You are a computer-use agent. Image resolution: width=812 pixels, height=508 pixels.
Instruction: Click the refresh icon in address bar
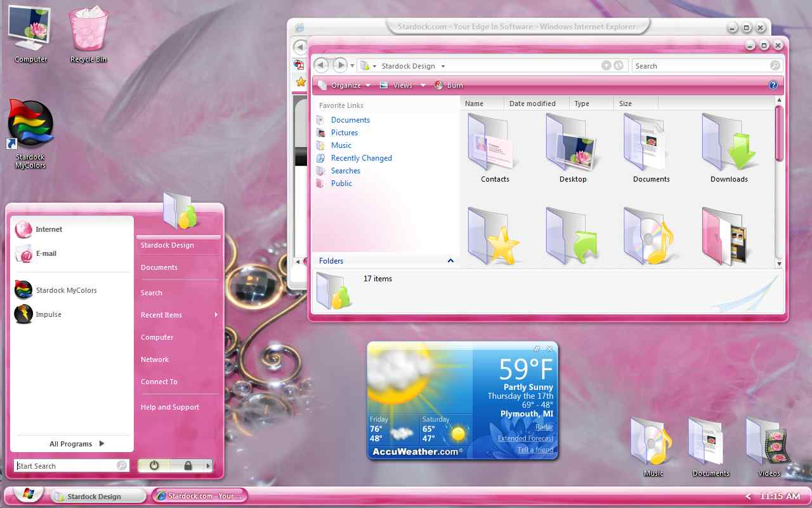tap(619, 66)
